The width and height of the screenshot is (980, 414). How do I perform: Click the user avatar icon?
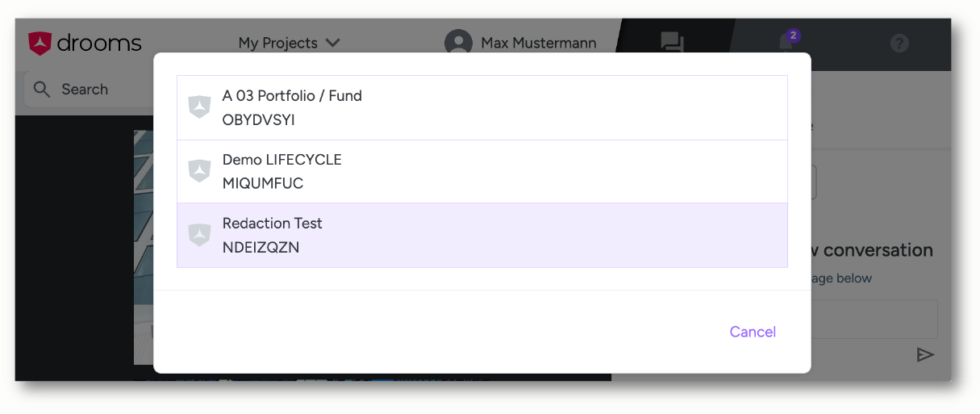pyautogui.click(x=458, y=44)
